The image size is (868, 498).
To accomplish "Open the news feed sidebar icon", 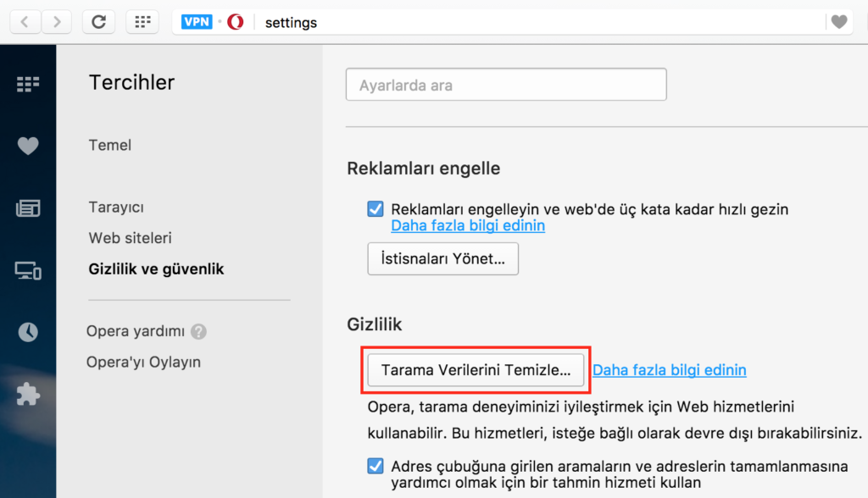I will pos(28,208).
